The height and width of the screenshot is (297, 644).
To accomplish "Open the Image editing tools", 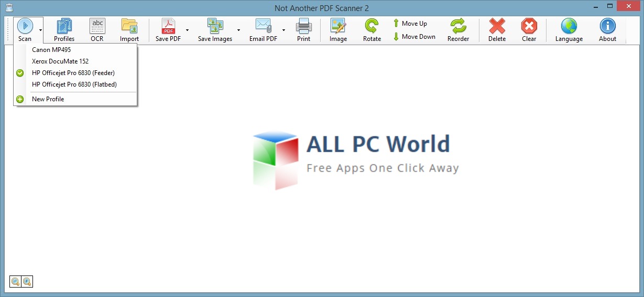I will (338, 30).
